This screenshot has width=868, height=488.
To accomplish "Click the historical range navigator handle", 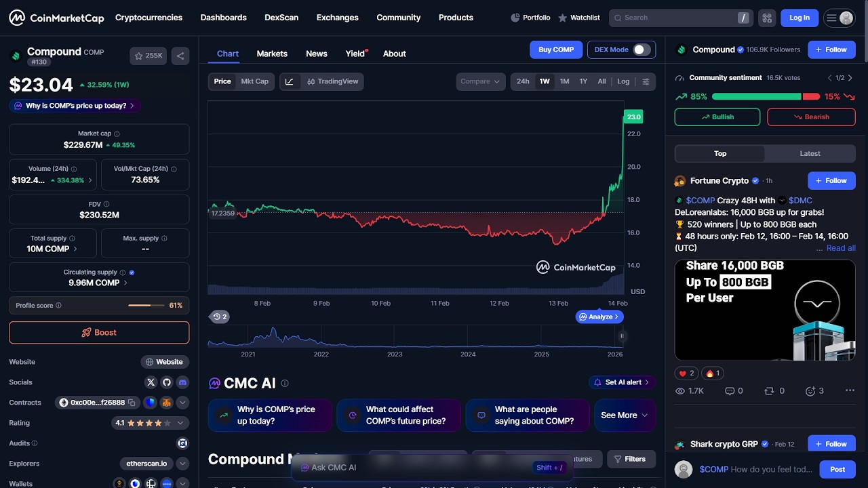I will [621, 335].
